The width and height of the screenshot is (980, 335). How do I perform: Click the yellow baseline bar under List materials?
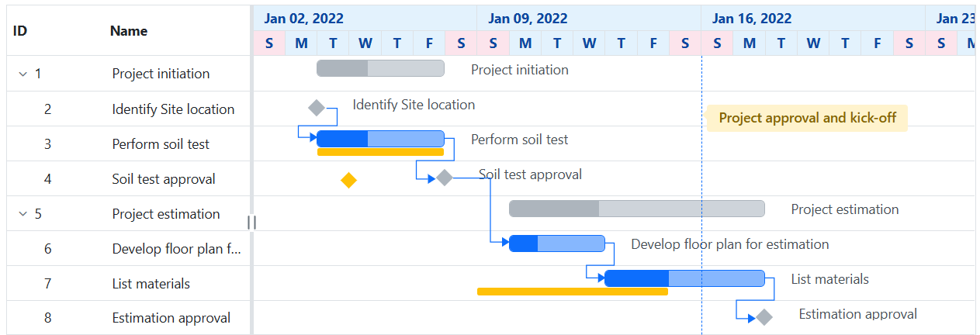(x=573, y=292)
